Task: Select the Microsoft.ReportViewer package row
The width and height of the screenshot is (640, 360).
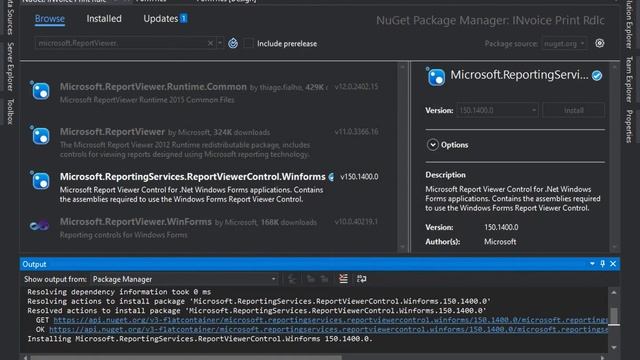Action: (208, 141)
